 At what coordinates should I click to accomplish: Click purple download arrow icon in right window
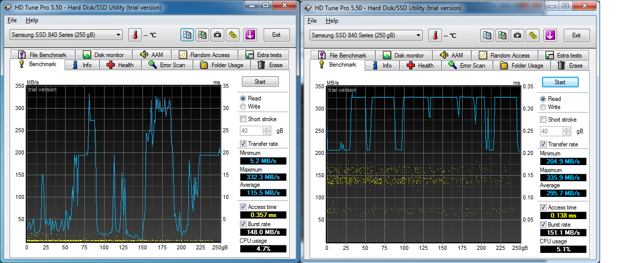(551, 35)
